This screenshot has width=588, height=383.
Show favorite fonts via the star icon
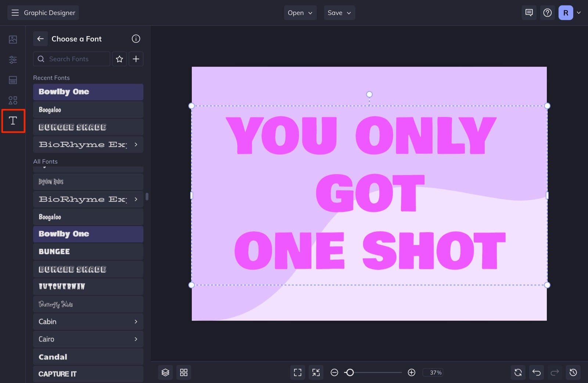(119, 59)
